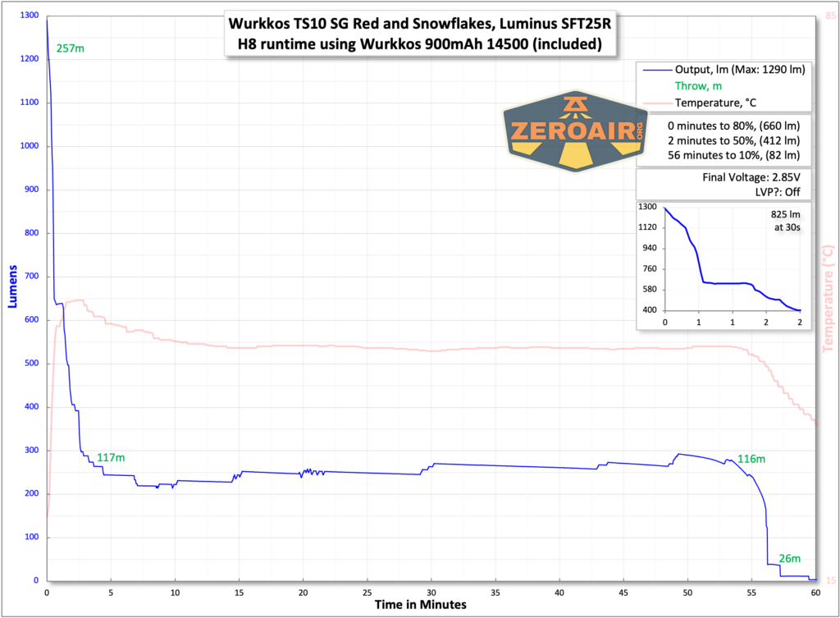Click the ZEROAIR.ORG badge logo
Screen dimensions: 840x618
tap(574, 131)
